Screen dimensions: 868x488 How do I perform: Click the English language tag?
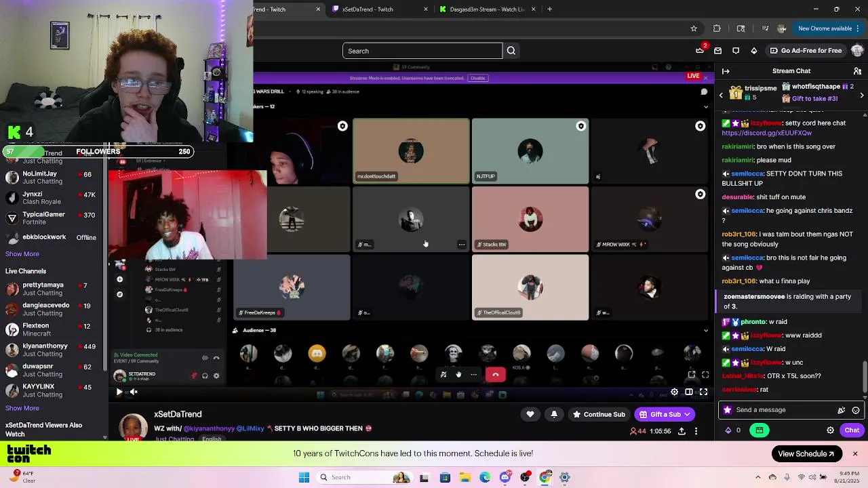click(x=212, y=439)
